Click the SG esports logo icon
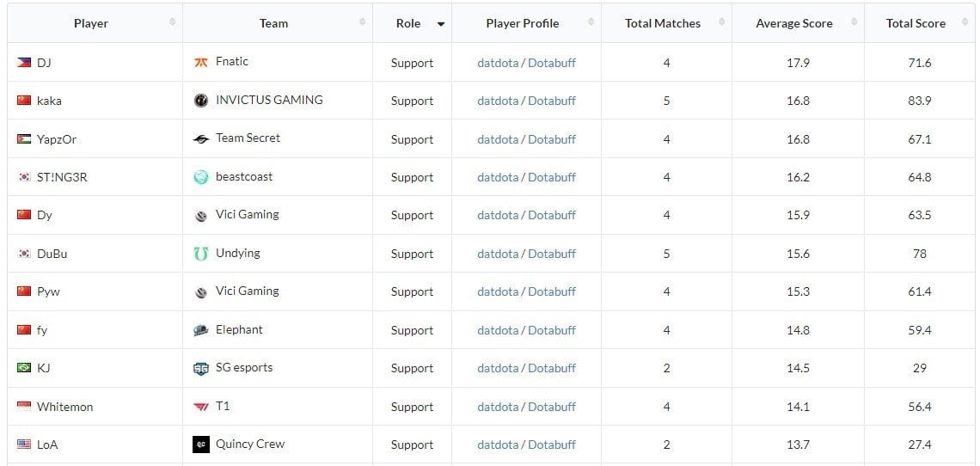 tap(200, 369)
